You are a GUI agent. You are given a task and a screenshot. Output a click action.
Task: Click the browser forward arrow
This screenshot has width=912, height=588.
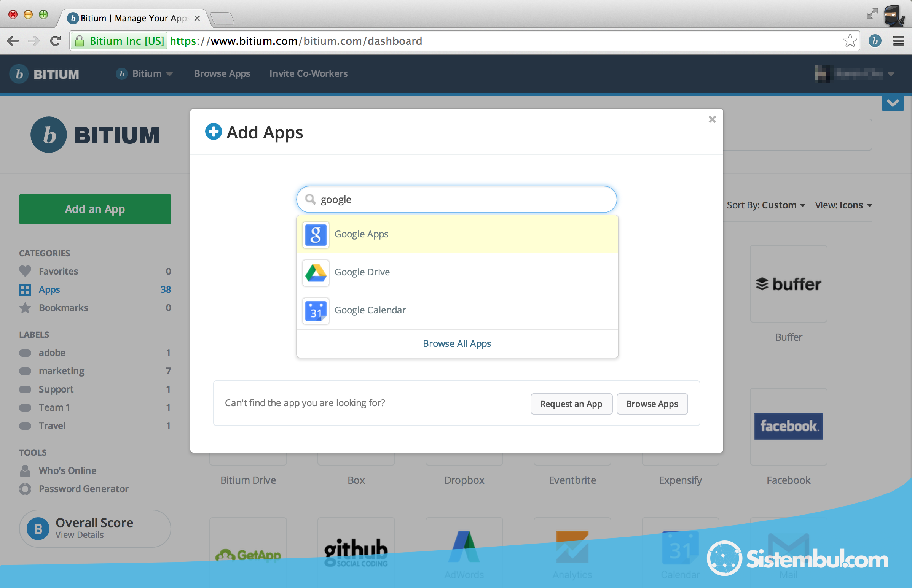(x=33, y=41)
